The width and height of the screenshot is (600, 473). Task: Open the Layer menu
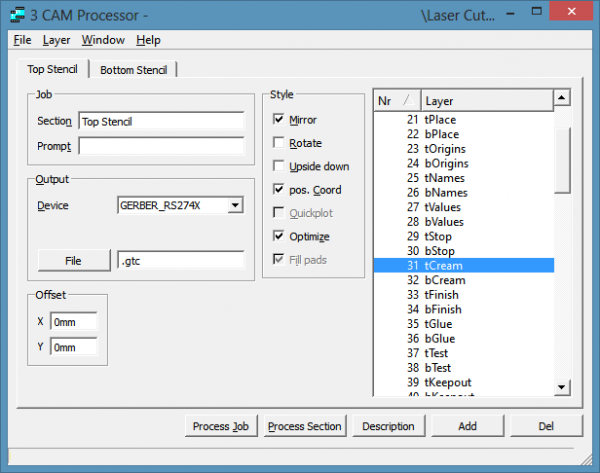point(56,40)
